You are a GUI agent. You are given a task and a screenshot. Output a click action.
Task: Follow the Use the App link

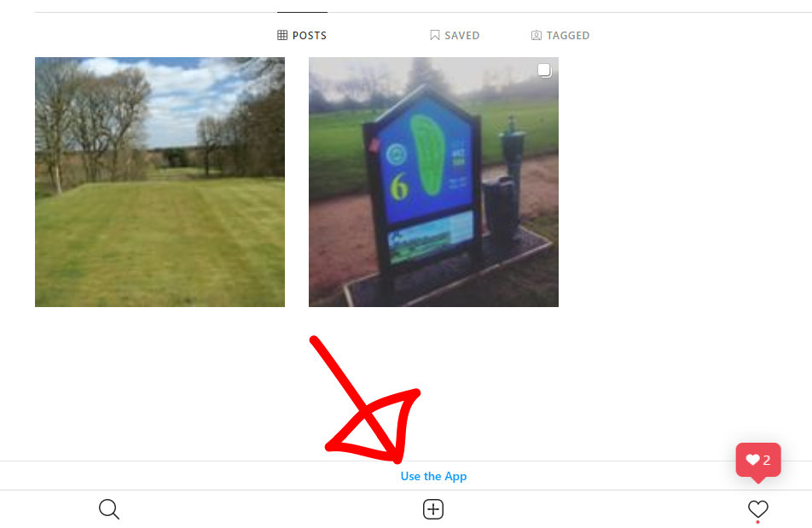pyautogui.click(x=433, y=476)
